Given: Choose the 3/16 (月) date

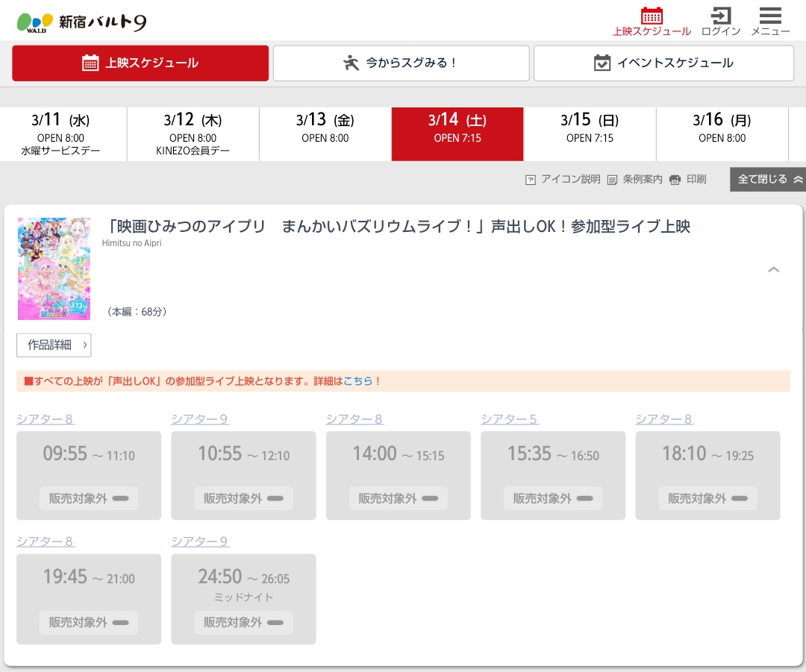Looking at the screenshot, I should click(722, 134).
